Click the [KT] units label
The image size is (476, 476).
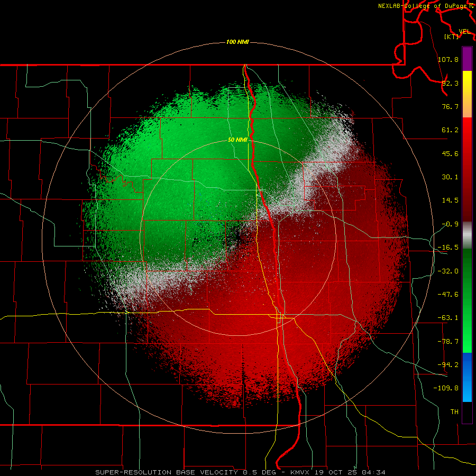pyautogui.click(x=451, y=36)
